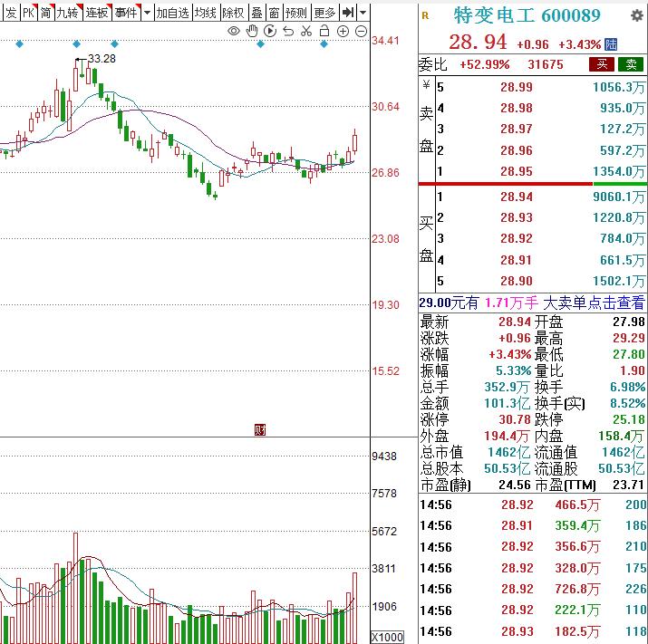
Task: Click 加自选 to add to watchlist
Action: click(172, 13)
